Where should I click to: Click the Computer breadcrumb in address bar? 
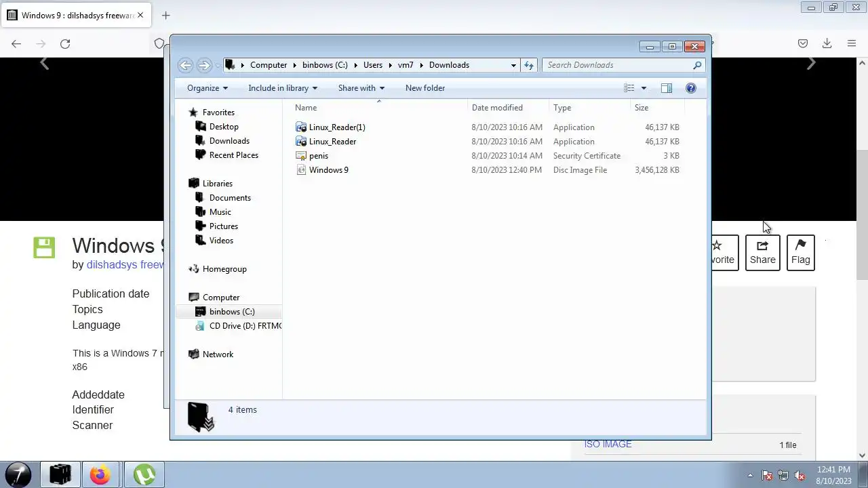click(x=269, y=65)
